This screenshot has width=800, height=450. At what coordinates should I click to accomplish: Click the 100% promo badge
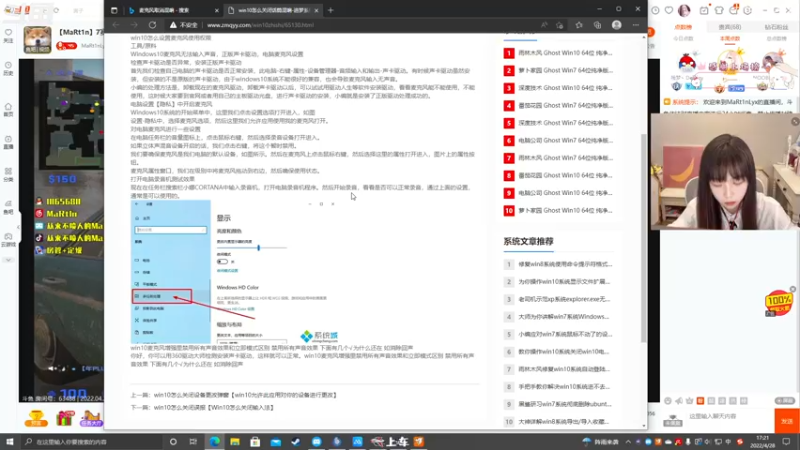778,302
